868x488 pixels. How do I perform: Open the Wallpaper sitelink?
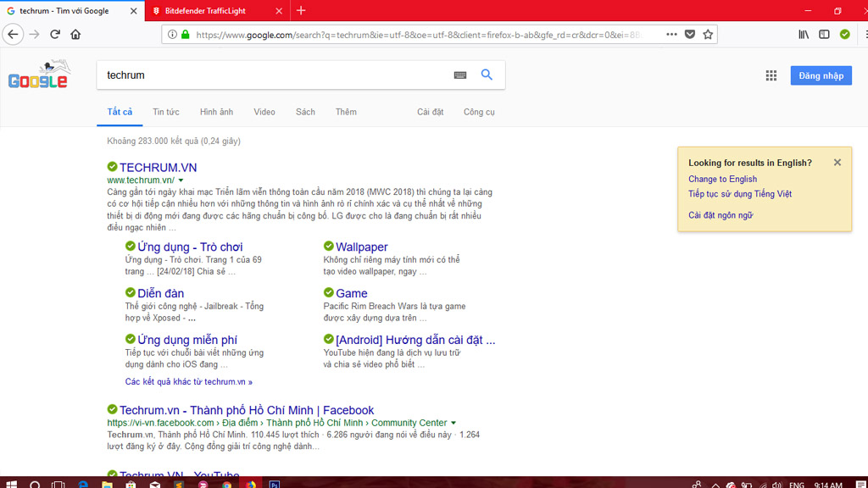tap(361, 247)
